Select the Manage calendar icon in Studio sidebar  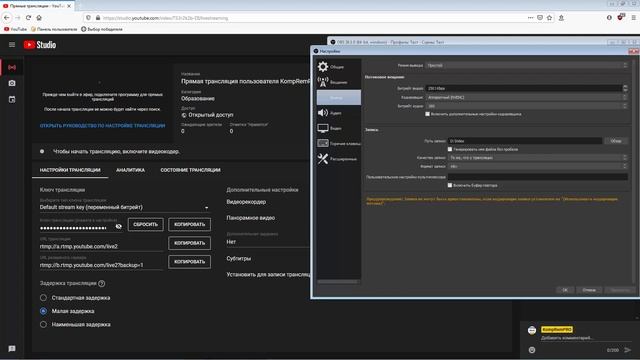pos(12,100)
